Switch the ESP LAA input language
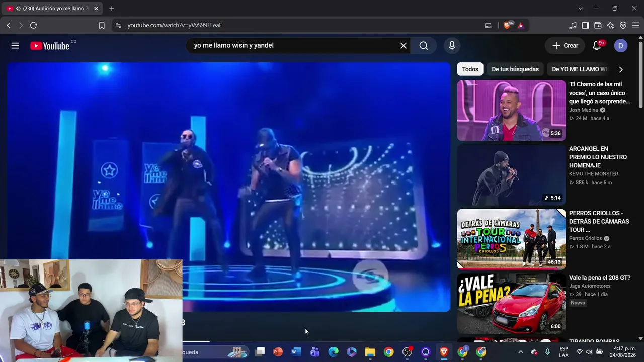This screenshot has height=362, width=644. coord(563,352)
